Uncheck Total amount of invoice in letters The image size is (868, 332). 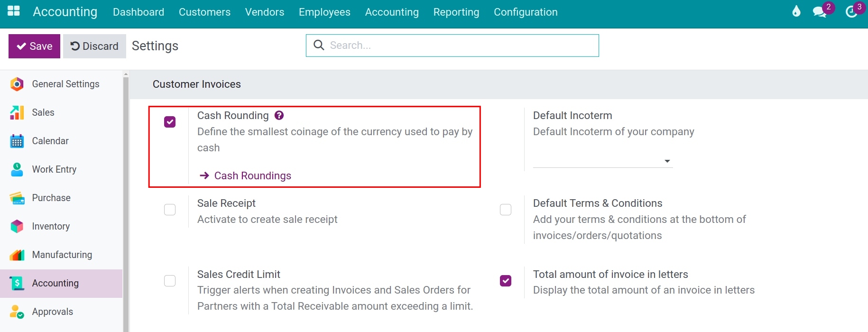(506, 281)
